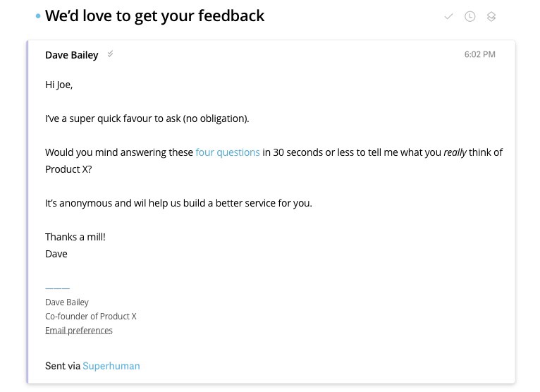The width and height of the screenshot is (540, 392).
Task: Click the grey "Dave Bailey" signature name
Action: point(67,302)
